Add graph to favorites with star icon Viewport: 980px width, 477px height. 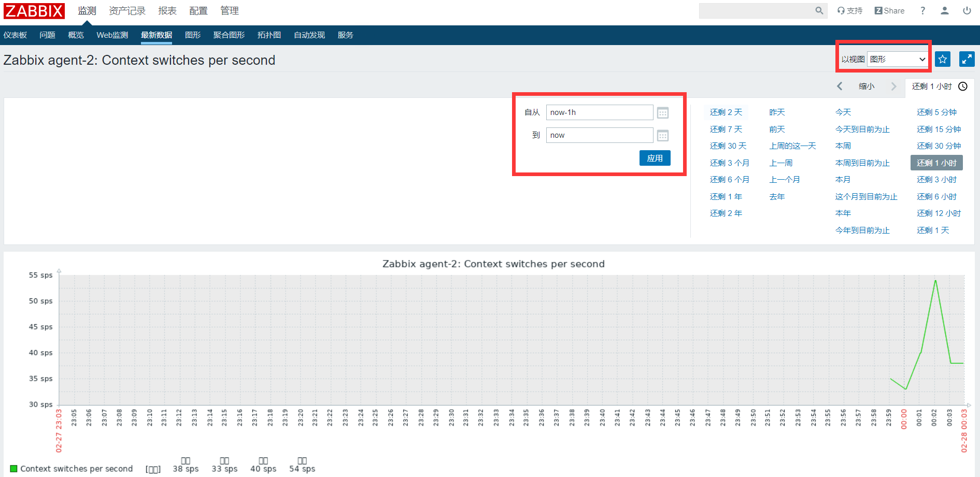(x=943, y=59)
